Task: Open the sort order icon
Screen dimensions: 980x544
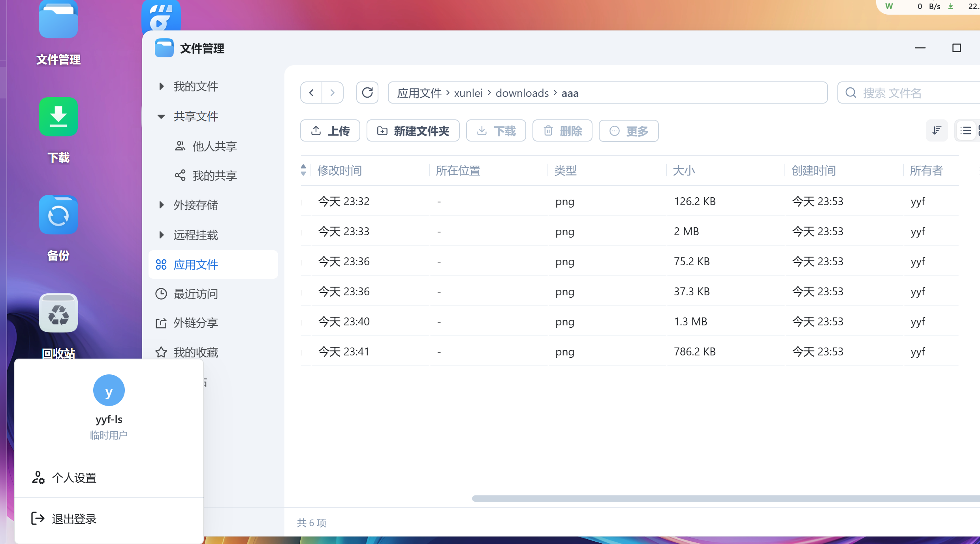Action: (937, 130)
